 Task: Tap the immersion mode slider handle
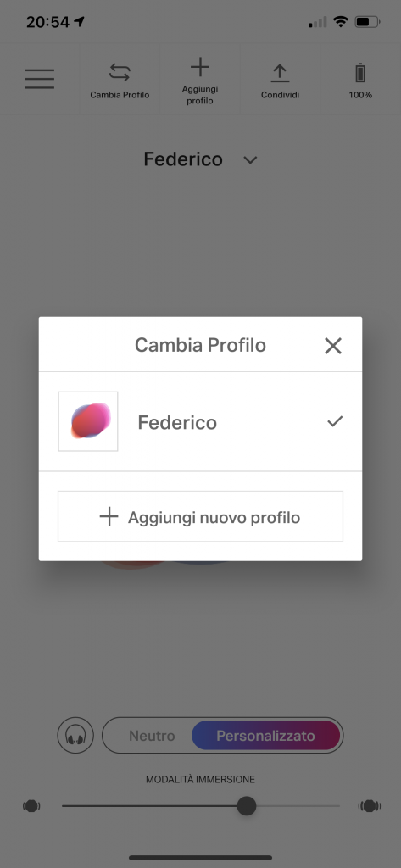pos(247,806)
